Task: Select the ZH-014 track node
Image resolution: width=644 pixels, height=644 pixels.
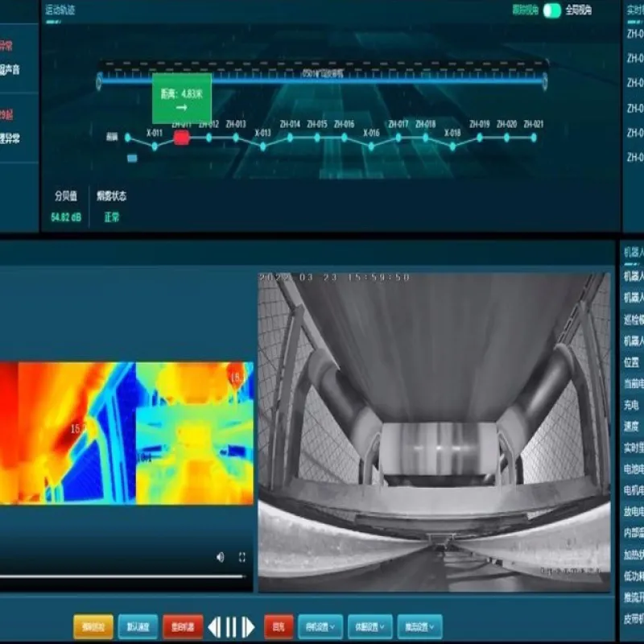Action: tap(290, 138)
